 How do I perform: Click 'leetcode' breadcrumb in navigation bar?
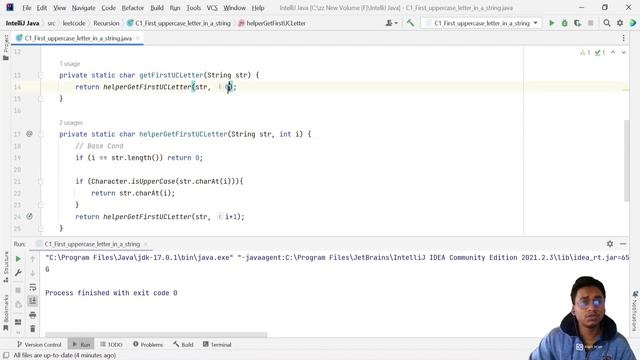point(74,23)
